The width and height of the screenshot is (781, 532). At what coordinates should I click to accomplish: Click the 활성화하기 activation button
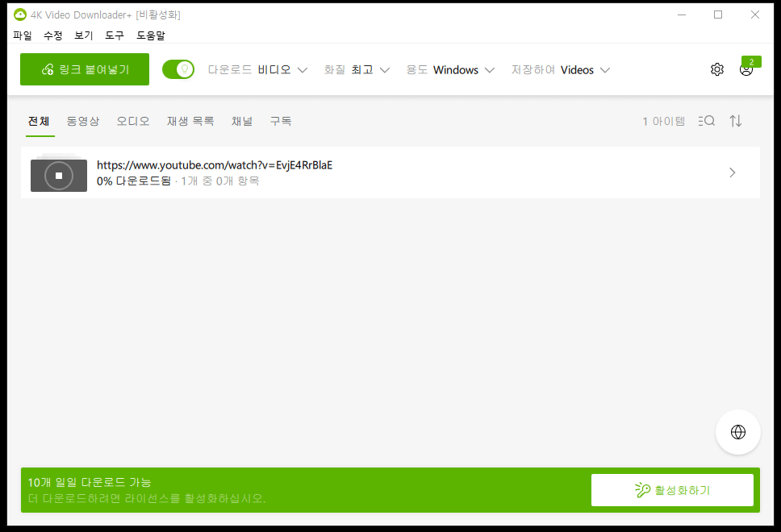(672, 490)
